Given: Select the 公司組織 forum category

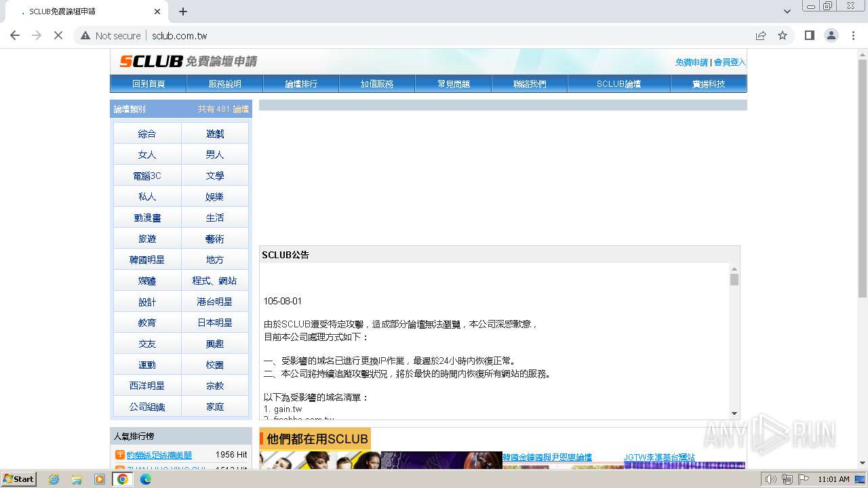Looking at the screenshot, I should click(x=147, y=407).
